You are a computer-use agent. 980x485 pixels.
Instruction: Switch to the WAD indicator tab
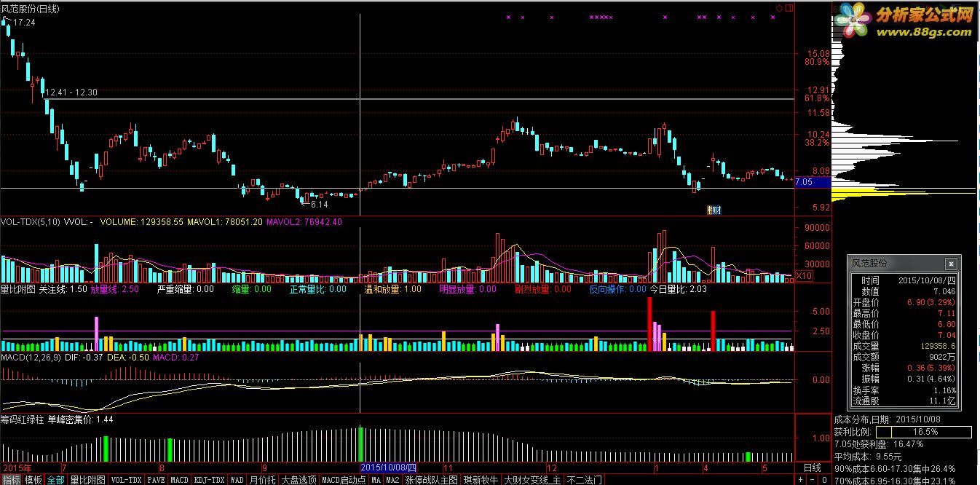[237, 480]
